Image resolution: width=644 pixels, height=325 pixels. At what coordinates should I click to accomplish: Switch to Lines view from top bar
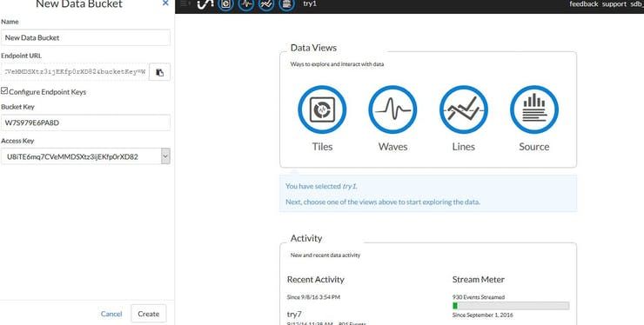(266, 4)
